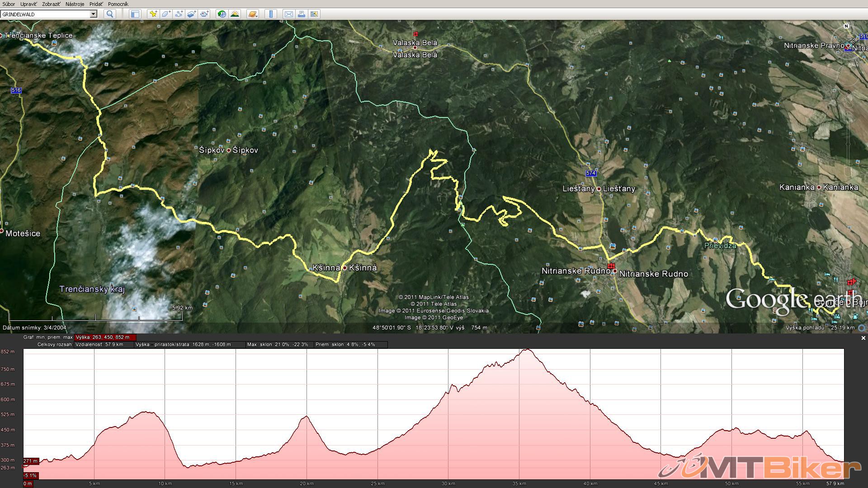The height and width of the screenshot is (488, 868).
Task: Click the GRINDELWALD search input field
Action: pyautogui.click(x=45, y=14)
